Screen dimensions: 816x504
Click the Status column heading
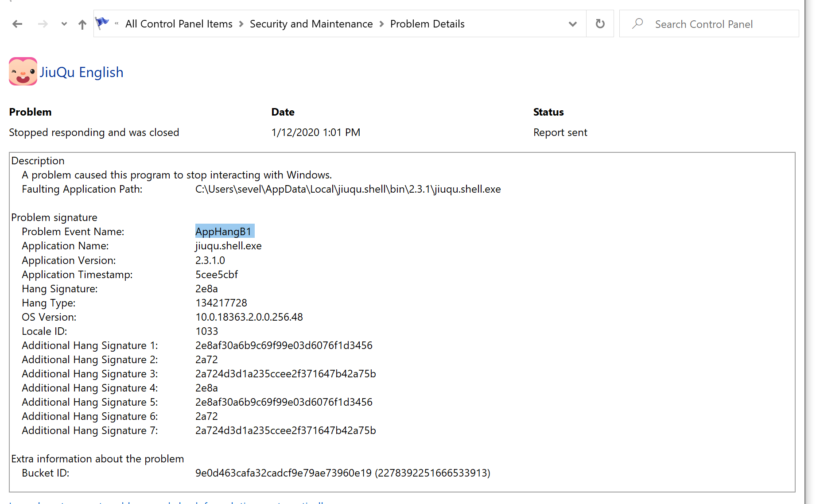[548, 112]
